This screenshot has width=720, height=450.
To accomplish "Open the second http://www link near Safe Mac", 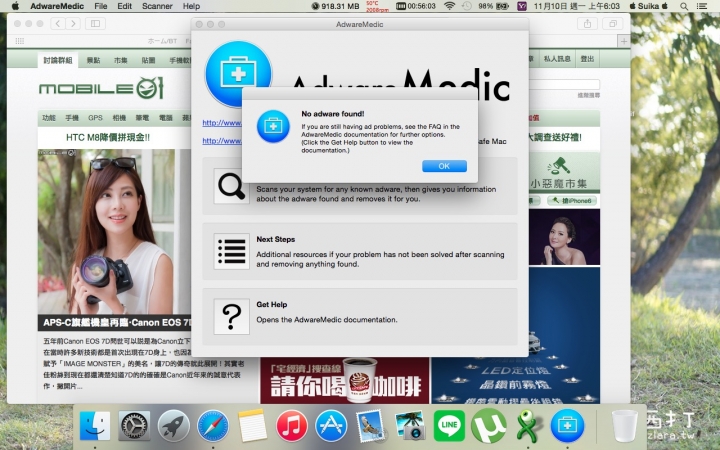I will pyautogui.click(x=222, y=141).
